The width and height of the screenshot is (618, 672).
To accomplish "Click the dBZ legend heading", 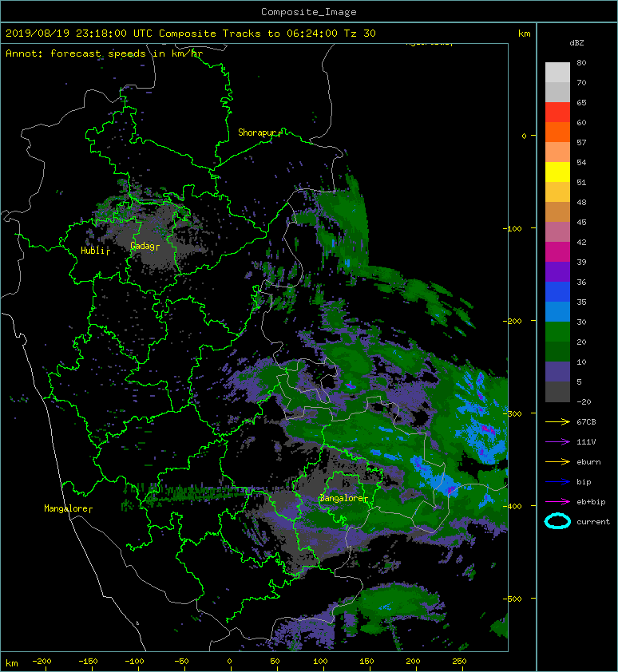I will point(576,43).
